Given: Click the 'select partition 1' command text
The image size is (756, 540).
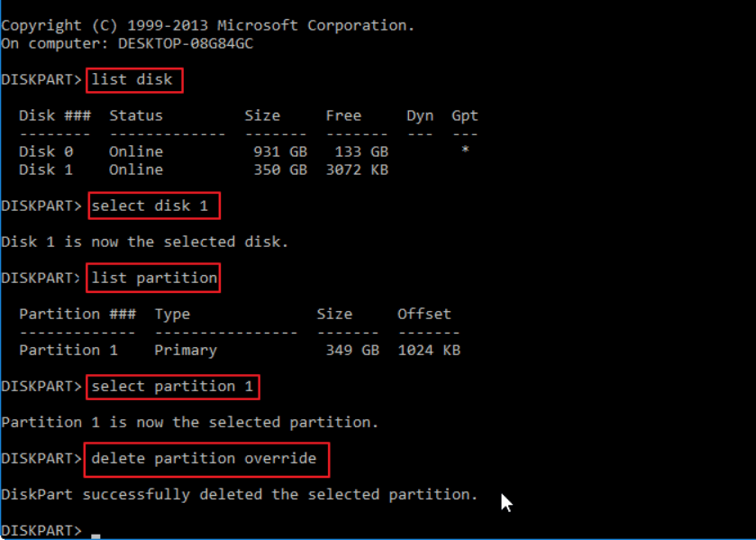Looking at the screenshot, I should click(174, 386).
